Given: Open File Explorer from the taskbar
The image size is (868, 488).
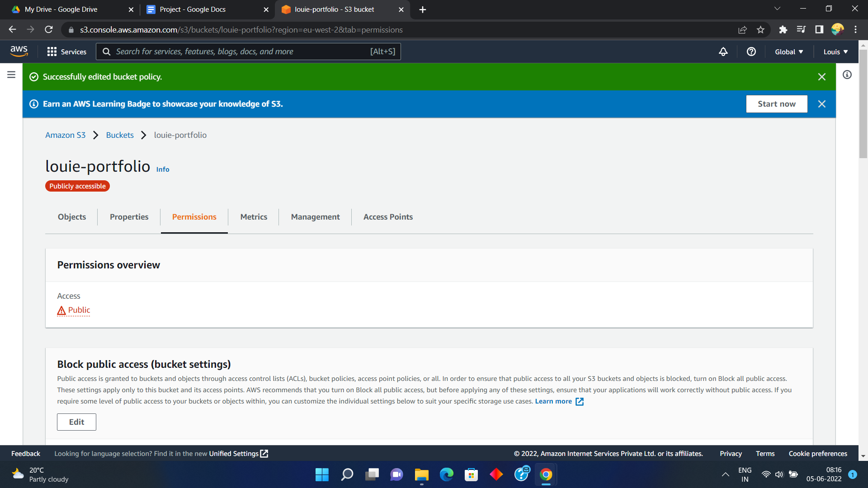Looking at the screenshot, I should click(x=421, y=475).
